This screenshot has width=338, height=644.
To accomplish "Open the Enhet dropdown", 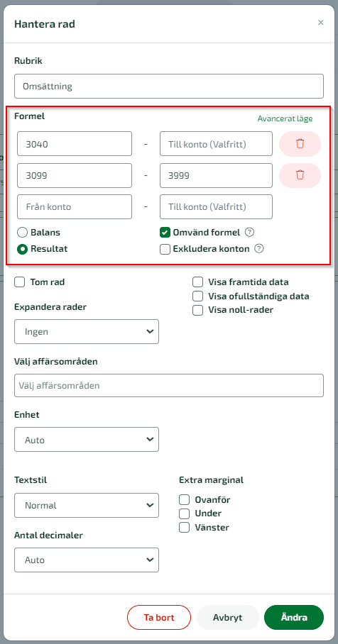I will (87, 440).
